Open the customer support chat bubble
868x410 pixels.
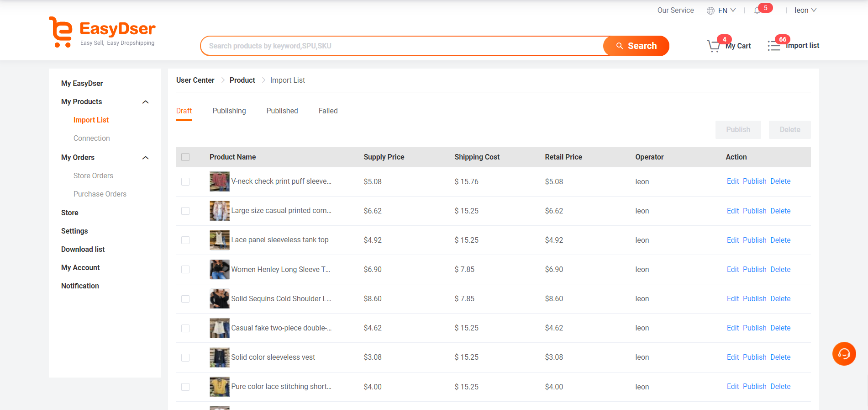pos(844,354)
